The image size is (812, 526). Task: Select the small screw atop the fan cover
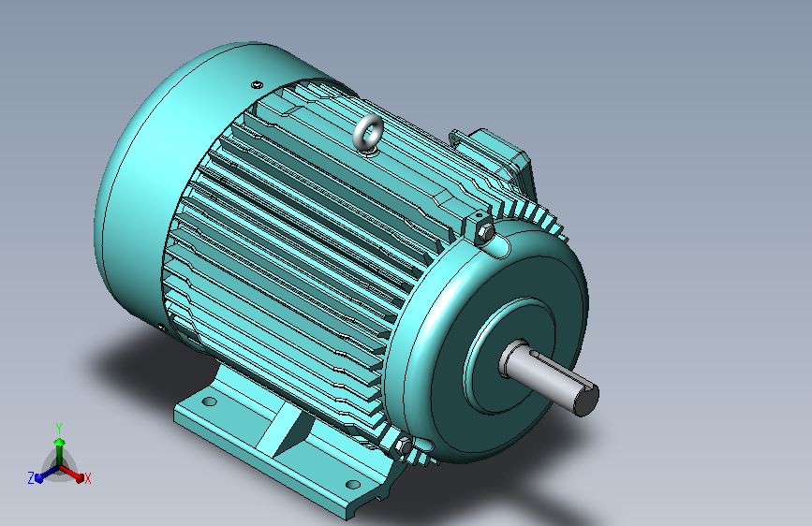click(257, 84)
